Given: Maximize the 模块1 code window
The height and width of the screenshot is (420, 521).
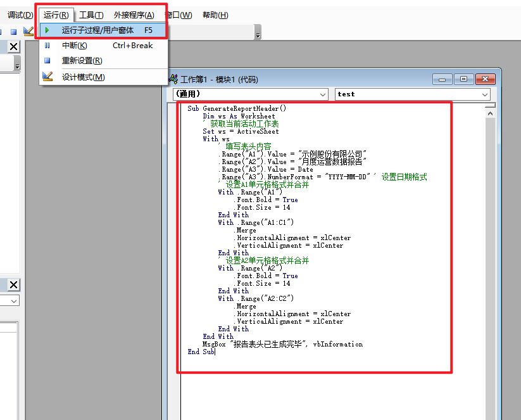Looking at the screenshot, I should pos(464,79).
